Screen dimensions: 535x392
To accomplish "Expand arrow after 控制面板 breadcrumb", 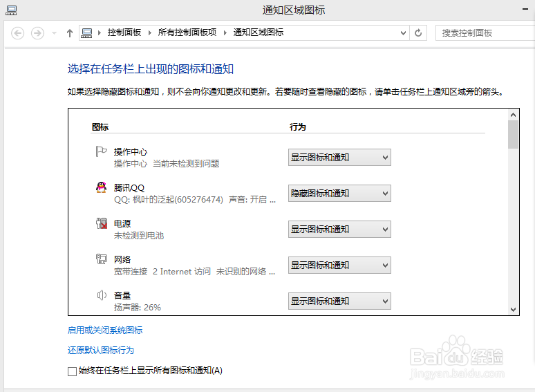I will point(149,32).
